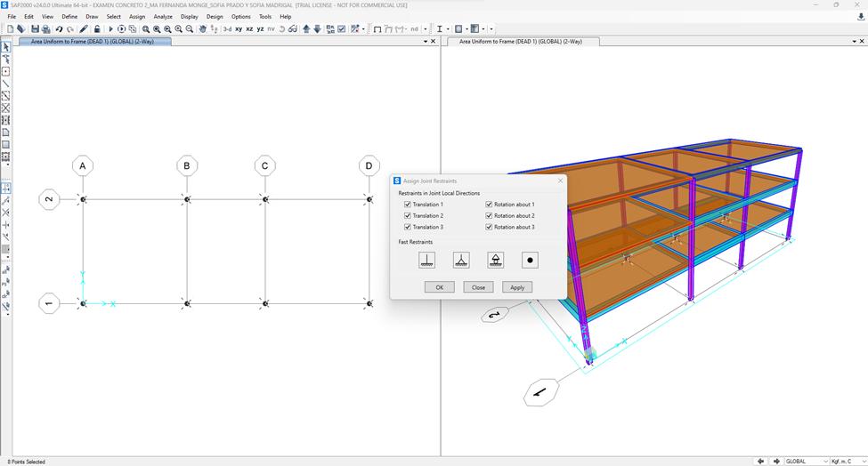This screenshot has height=466, width=868.
Task: Click the Save model icon
Action: tap(36, 28)
